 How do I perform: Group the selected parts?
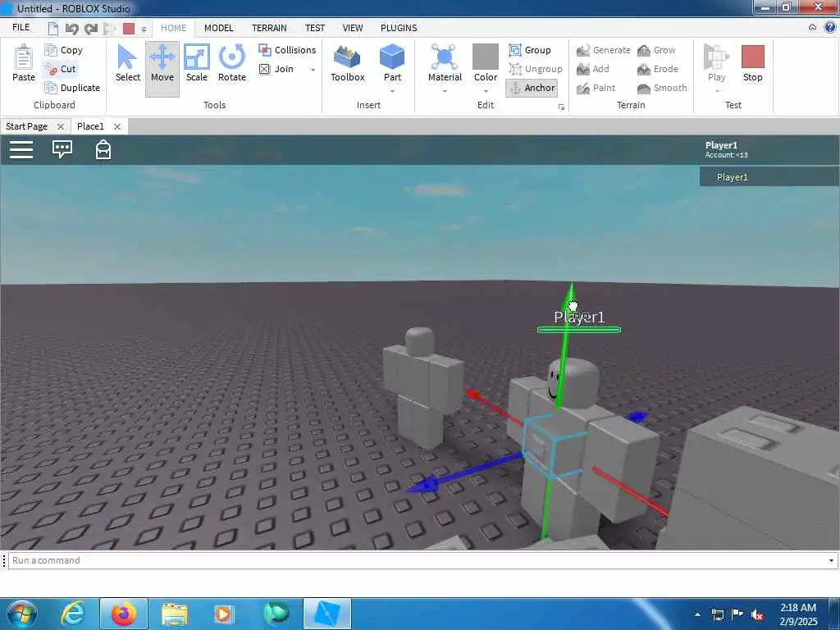tap(530, 50)
